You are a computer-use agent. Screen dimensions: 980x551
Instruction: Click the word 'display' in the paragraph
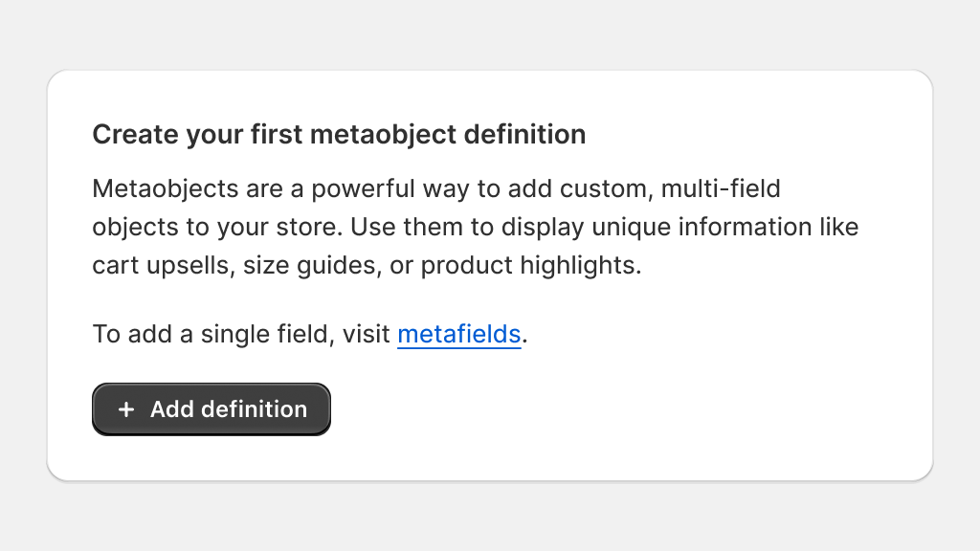coord(543,228)
